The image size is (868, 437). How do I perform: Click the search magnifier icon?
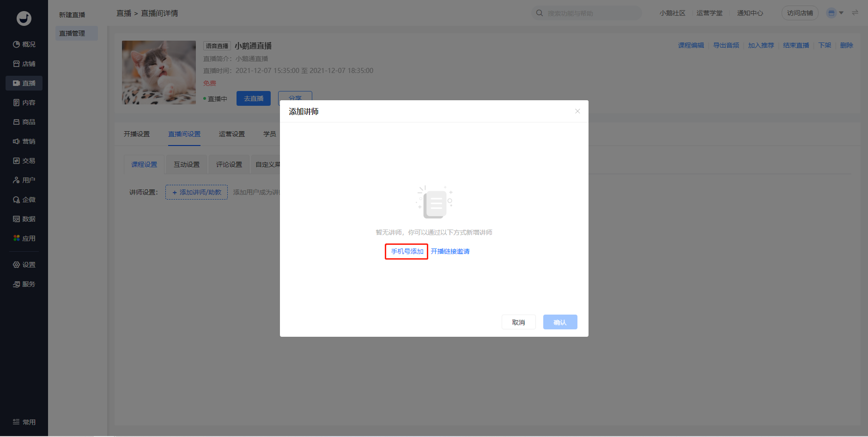539,13
